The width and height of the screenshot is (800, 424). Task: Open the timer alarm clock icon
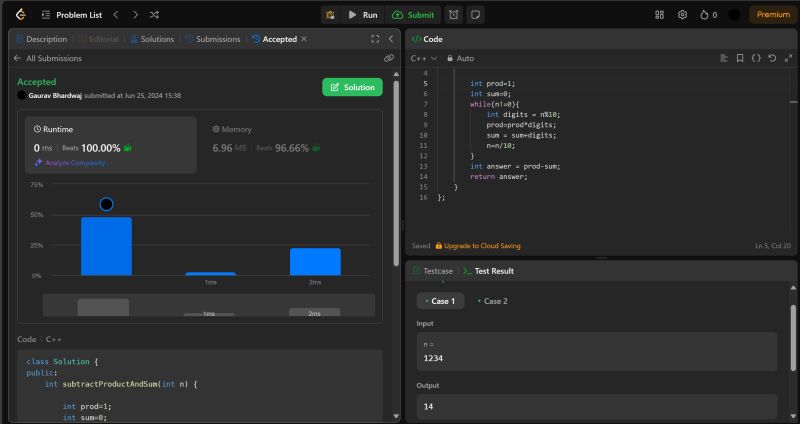click(x=454, y=15)
